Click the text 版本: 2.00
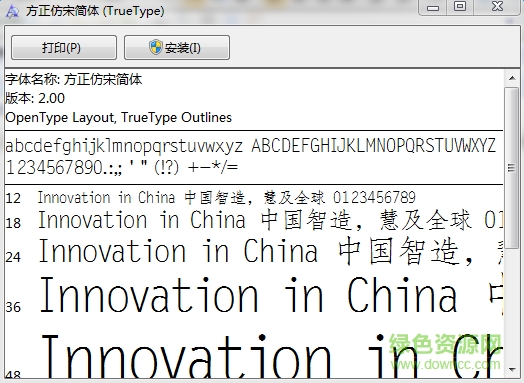 pyautogui.click(x=35, y=98)
